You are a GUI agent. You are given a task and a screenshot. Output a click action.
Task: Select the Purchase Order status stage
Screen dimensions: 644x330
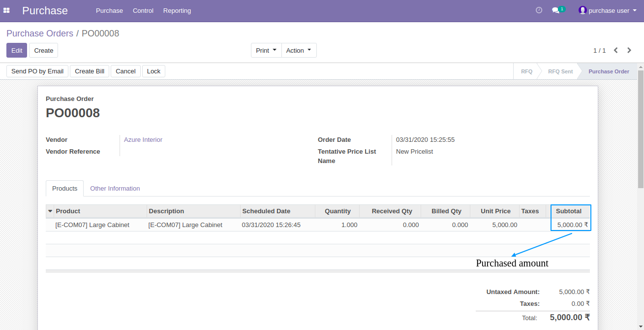[609, 71]
